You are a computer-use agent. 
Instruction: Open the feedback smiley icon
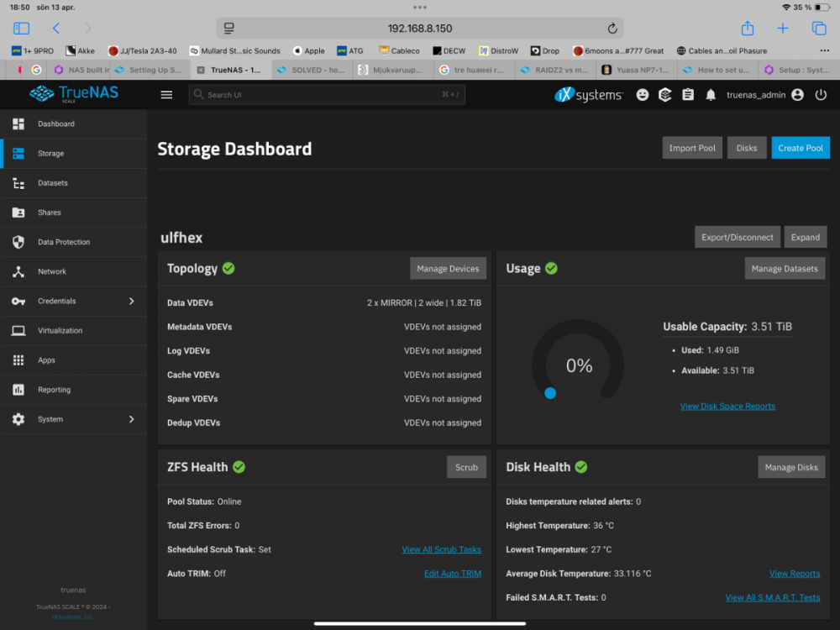coord(643,95)
